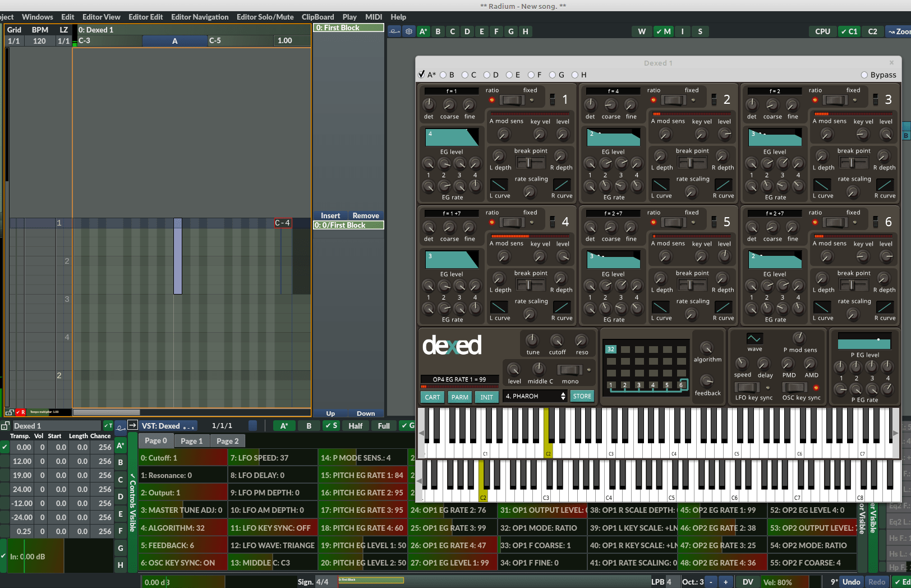The height and width of the screenshot is (588, 911).
Task: Click the AMD knob
Action: point(811,363)
